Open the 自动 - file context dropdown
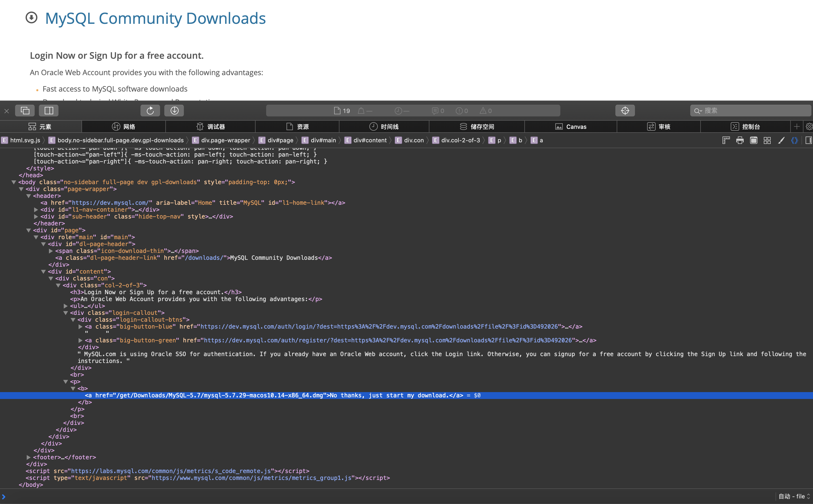Viewport: 813px width, 504px height. (x=794, y=497)
